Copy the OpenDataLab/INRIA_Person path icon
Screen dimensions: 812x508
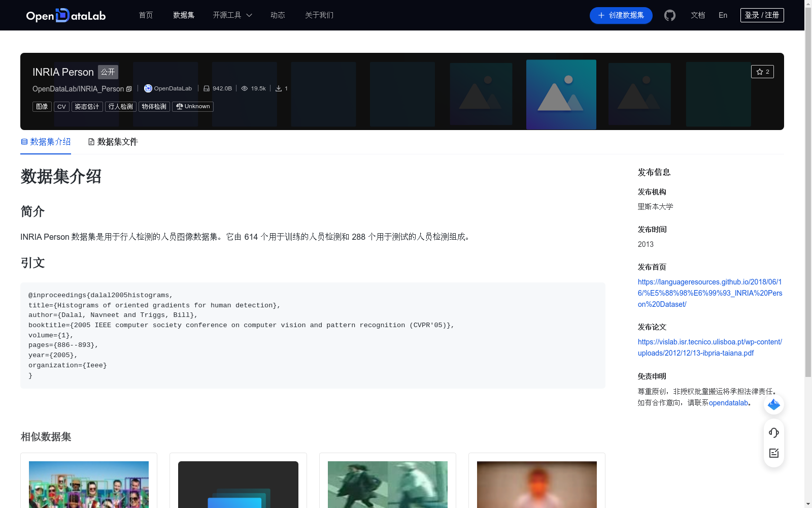coord(129,89)
